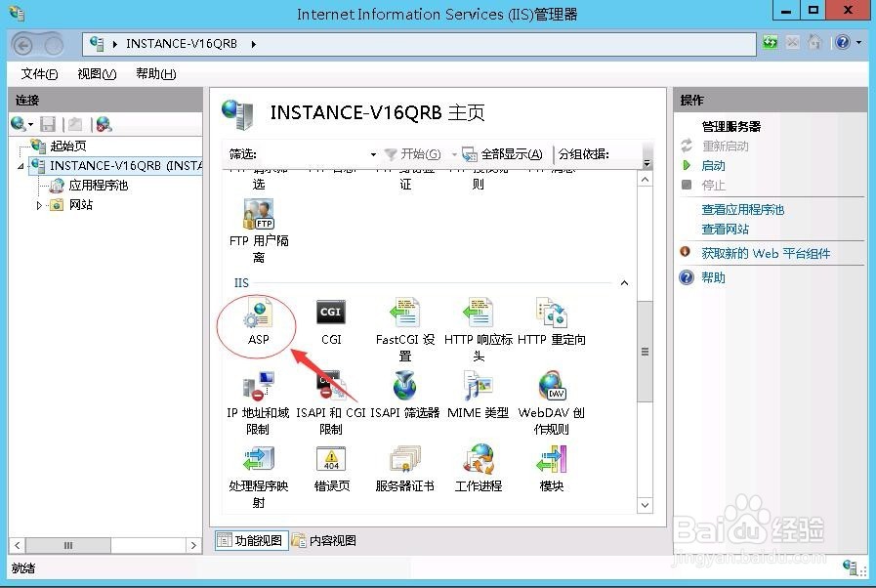Click the status bar network icon
This screenshot has height=588, width=876.
click(x=851, y=567)
